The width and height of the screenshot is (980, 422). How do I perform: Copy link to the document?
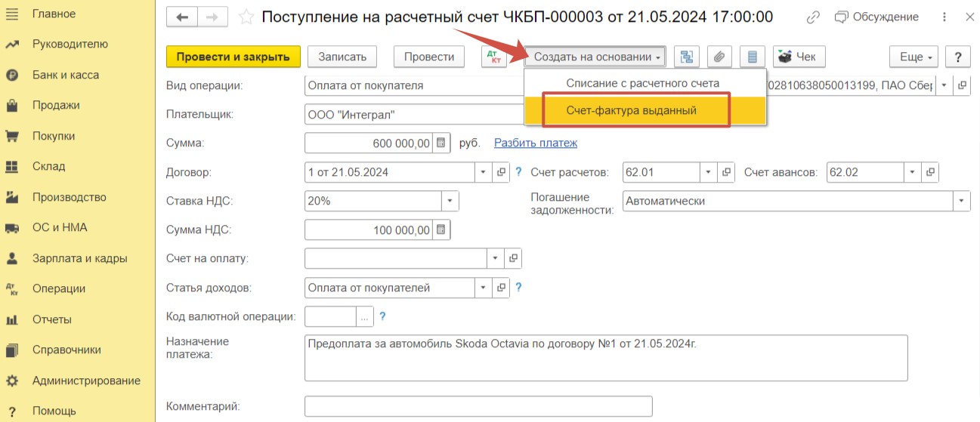[813, 17]
